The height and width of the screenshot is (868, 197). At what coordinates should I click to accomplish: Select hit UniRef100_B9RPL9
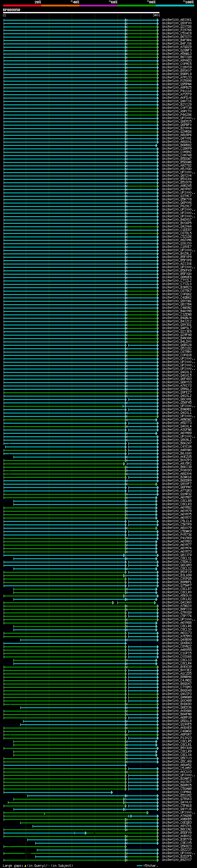tap(177, 74)
